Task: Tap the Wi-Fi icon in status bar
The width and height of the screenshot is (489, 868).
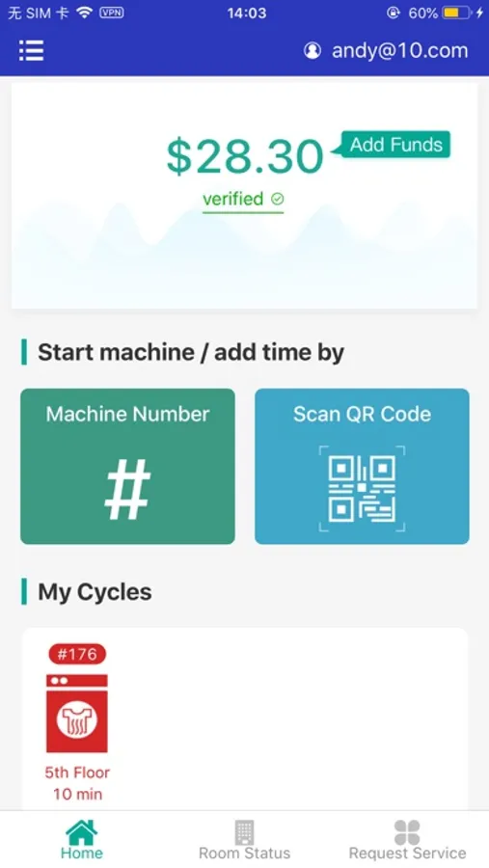Action: coord(84,13)
